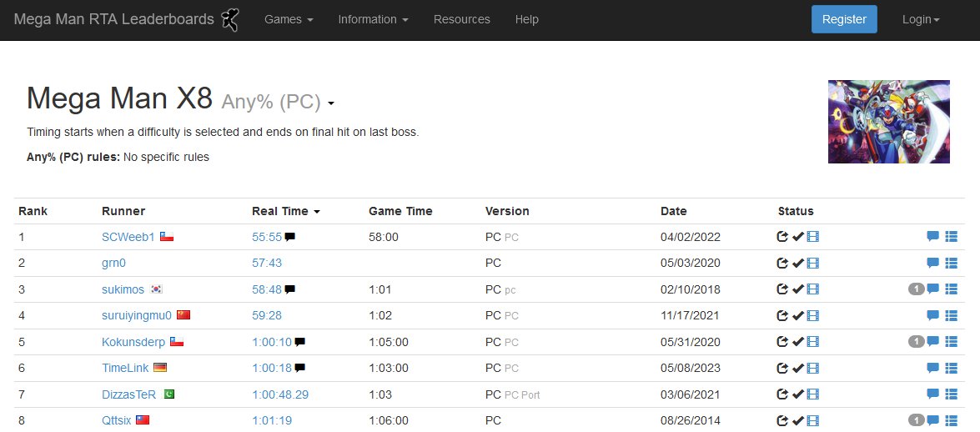
Task: Click the black comment bubble beside 1:00:10
Action: coord(300,342)
